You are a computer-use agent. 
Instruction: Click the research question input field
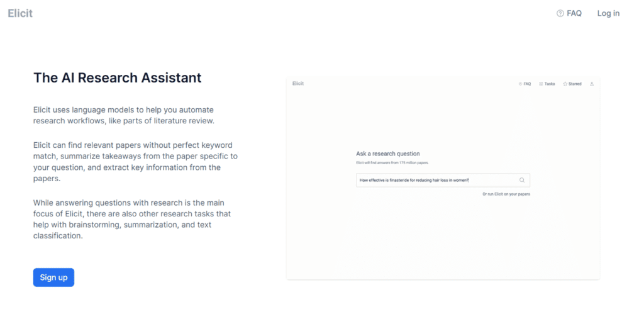tap(443, 180)
